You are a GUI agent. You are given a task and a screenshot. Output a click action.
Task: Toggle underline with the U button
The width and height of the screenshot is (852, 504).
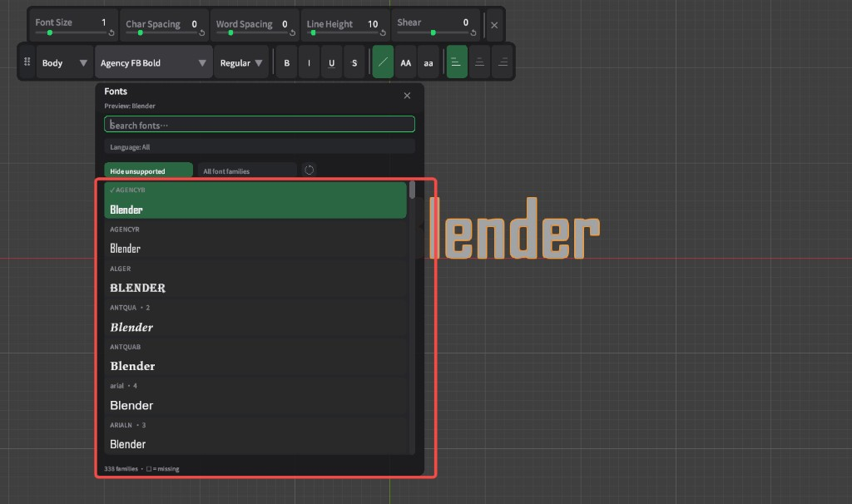tap(331, 63)
